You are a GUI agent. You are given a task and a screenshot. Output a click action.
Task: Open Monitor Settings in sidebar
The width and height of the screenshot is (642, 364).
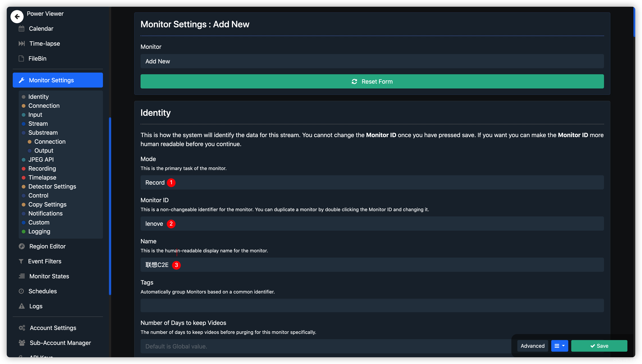tap(58, 80)
